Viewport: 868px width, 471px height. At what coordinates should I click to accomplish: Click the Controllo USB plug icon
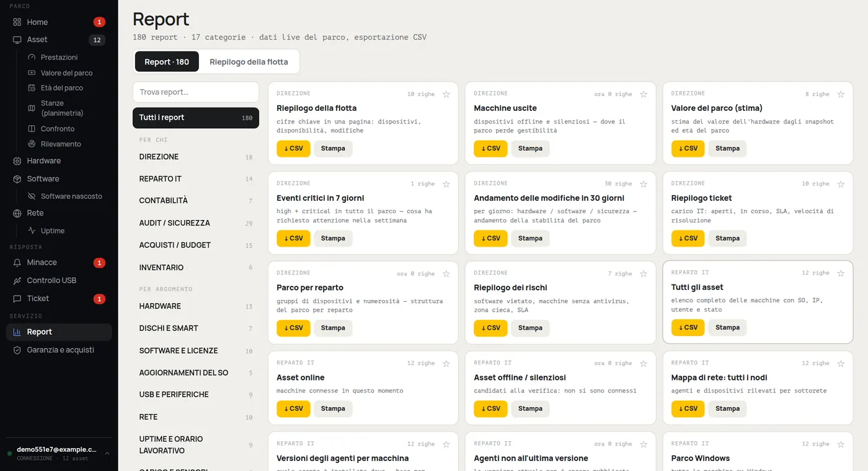[17, 281]
